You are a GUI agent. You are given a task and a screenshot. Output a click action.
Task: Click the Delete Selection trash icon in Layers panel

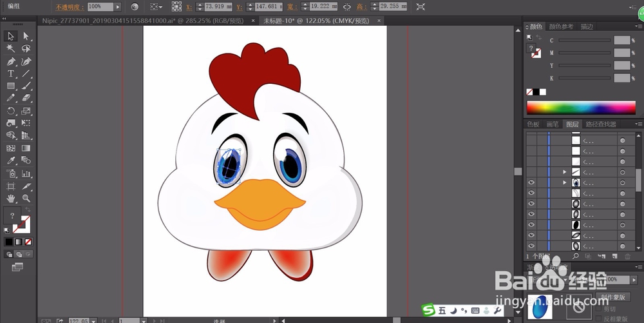pyautogui.click(x=627, y=256)
